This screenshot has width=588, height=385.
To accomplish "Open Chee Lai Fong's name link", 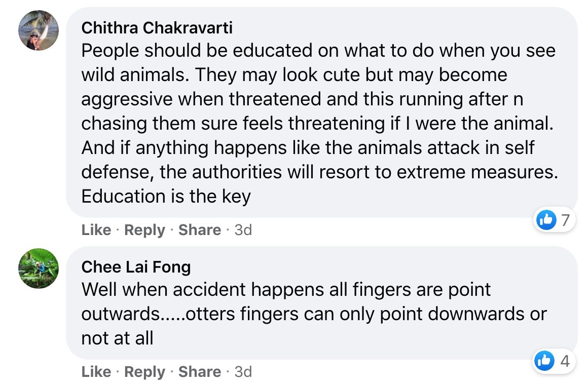I will coord(136,267).
